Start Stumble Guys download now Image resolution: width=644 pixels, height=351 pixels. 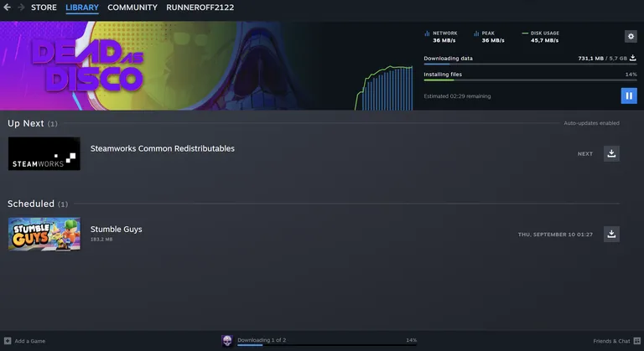click(611, 234)
